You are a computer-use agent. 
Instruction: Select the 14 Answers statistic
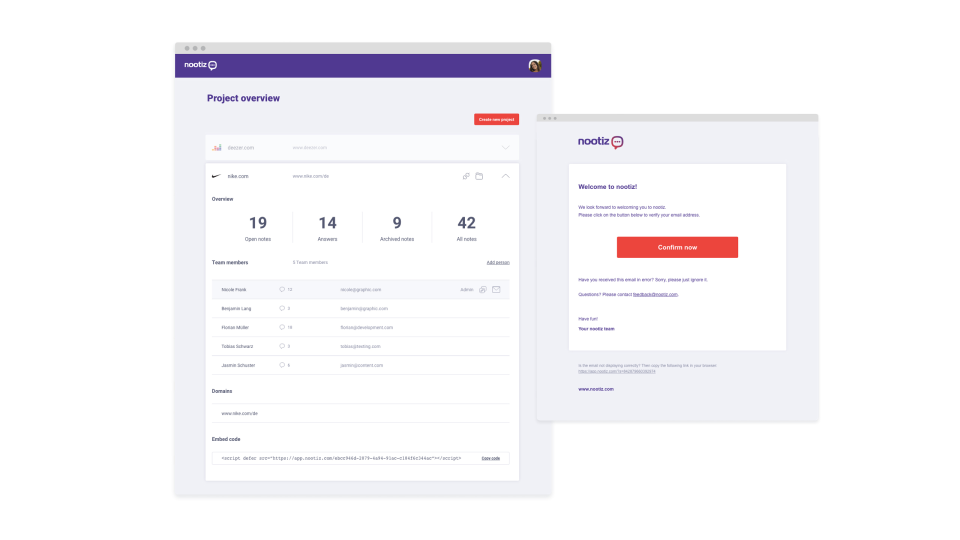[x=328, y=228]
